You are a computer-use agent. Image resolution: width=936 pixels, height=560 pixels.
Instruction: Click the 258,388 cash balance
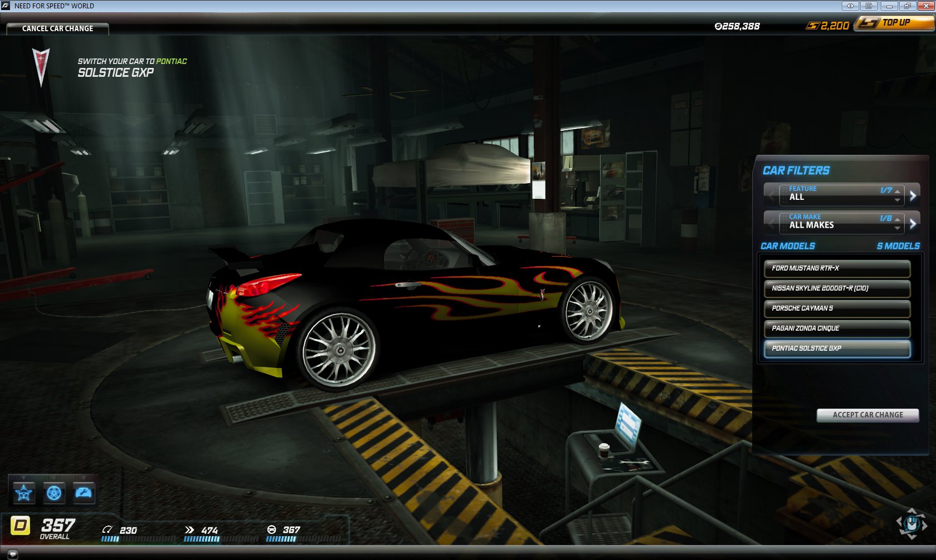pos(737,26)
